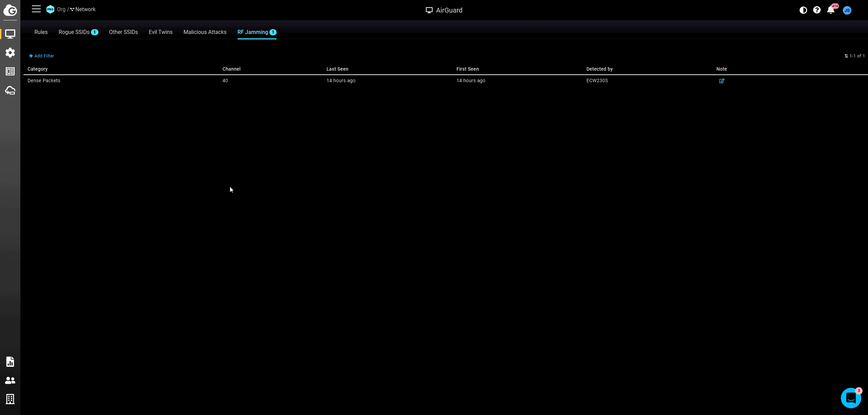Open the users team icon in sidebar
Image resolution: width=868 pixels, height=415 pixels.
coord(10,380)
